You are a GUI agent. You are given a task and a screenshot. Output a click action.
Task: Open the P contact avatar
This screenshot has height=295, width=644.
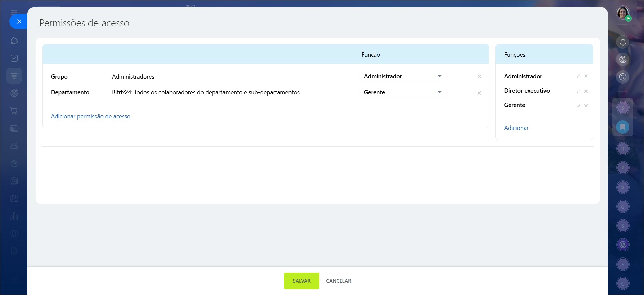[x=623, y=168]
